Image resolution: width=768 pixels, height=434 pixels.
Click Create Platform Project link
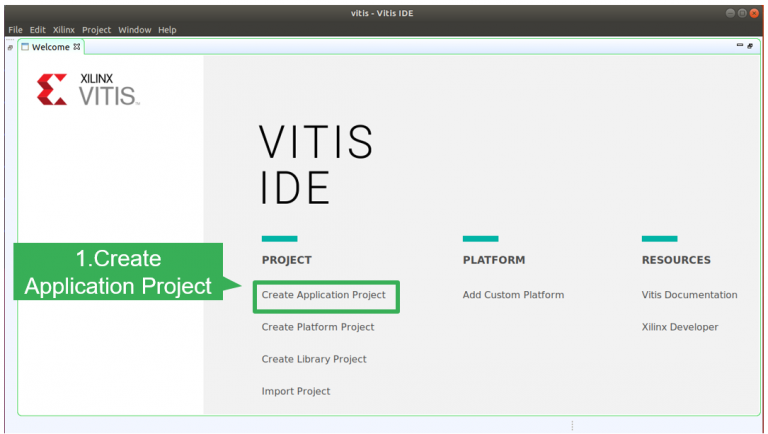pyautogui.click(x=318, y=327)
